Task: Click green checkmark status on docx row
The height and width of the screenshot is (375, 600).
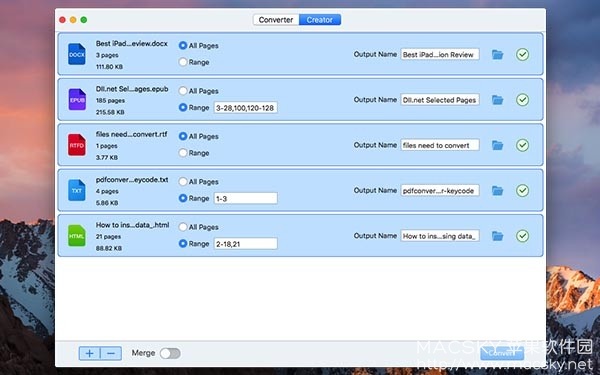Action: [522, 54]
